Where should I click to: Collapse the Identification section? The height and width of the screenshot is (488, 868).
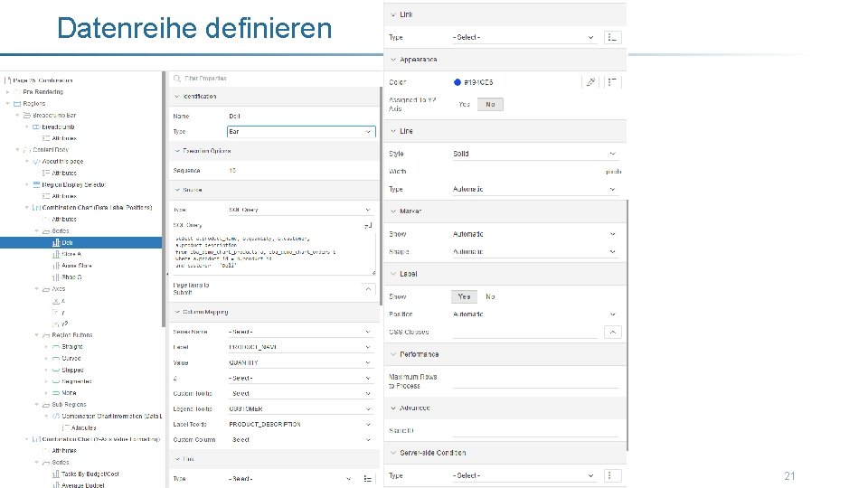pos(177,97)
